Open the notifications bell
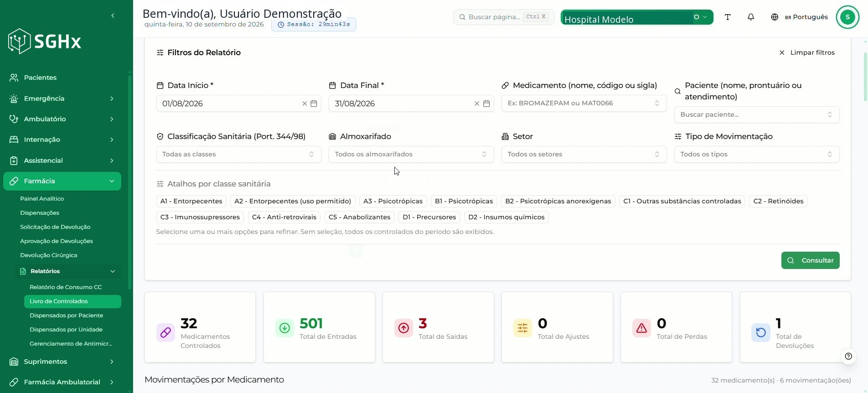Viewport: 868px width, 393px height. (x=751, y=17)
